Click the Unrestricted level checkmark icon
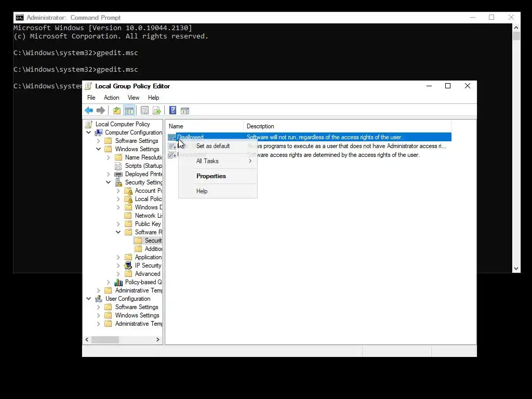 [171, 155]
